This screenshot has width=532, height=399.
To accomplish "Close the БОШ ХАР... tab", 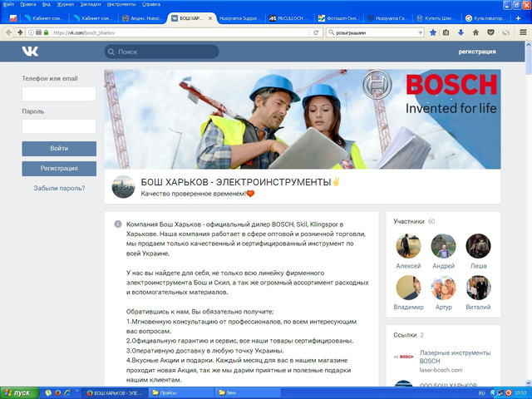I will click(x=210, y=18).
